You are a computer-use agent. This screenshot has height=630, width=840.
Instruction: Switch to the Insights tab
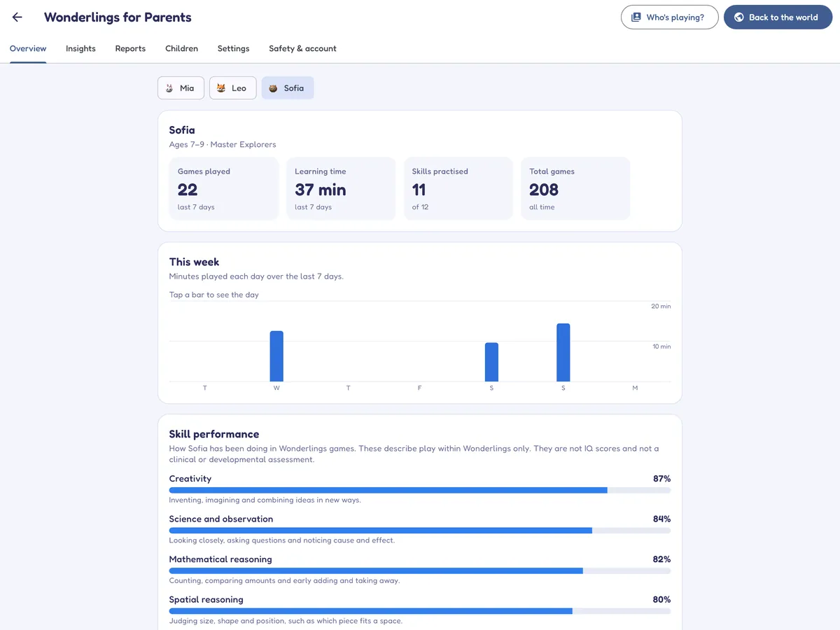pos(80,49)
